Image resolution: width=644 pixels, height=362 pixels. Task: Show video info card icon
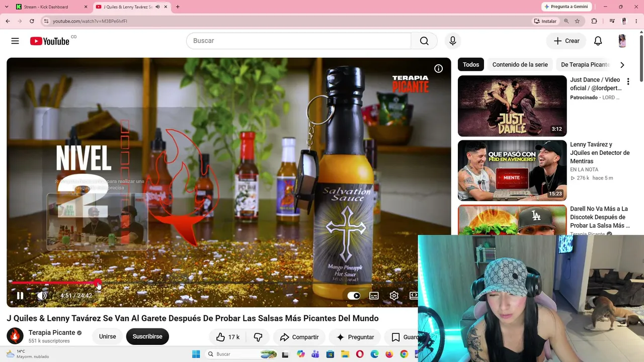point(439,69)
